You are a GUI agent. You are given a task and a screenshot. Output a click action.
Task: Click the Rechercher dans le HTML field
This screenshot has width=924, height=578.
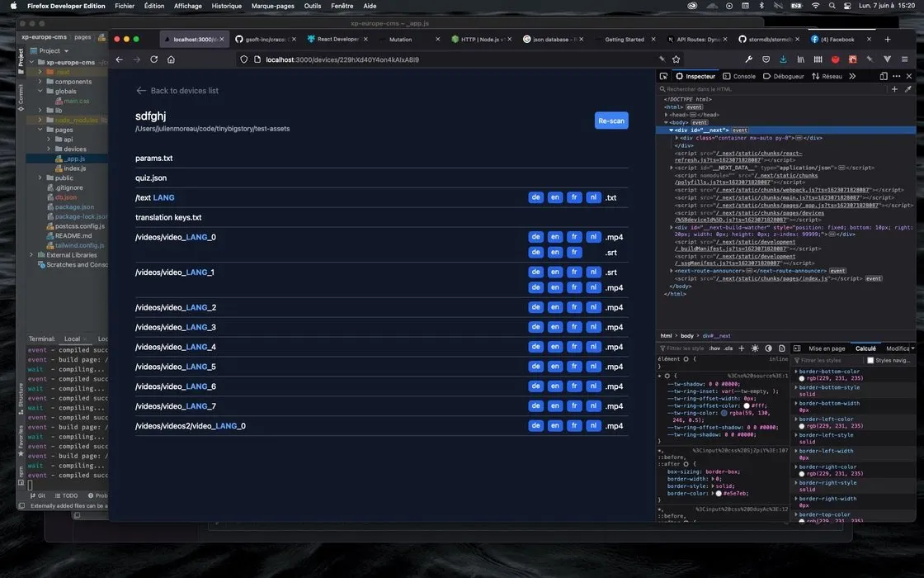(772, 89)
